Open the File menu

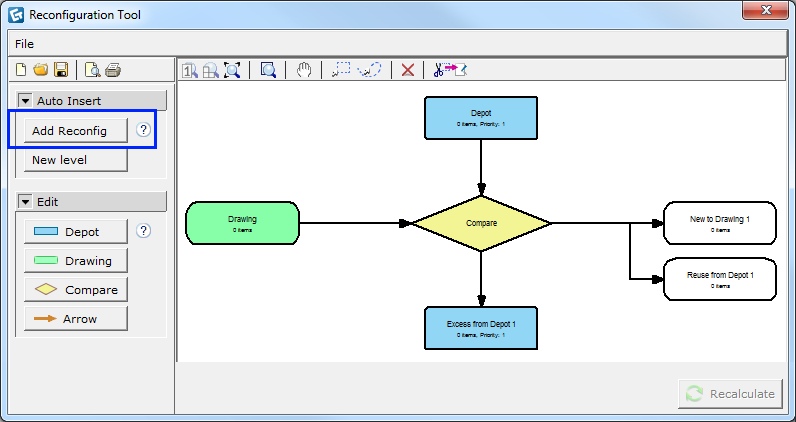point(24,44)
